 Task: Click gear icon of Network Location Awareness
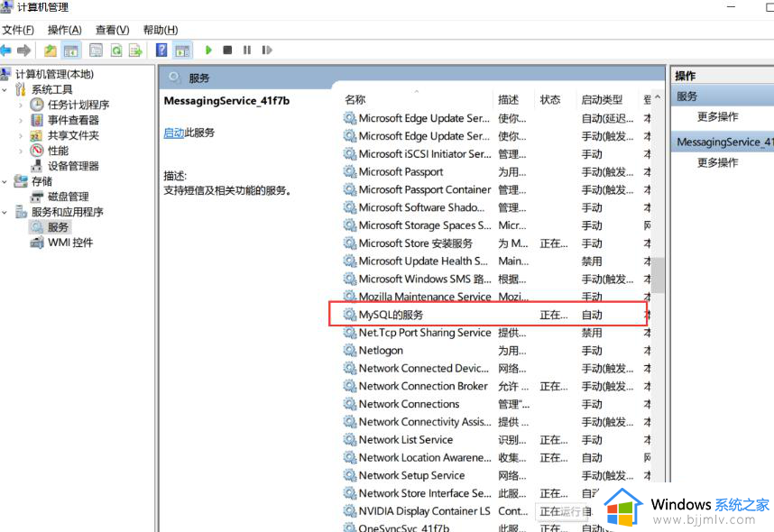(350, 457)
